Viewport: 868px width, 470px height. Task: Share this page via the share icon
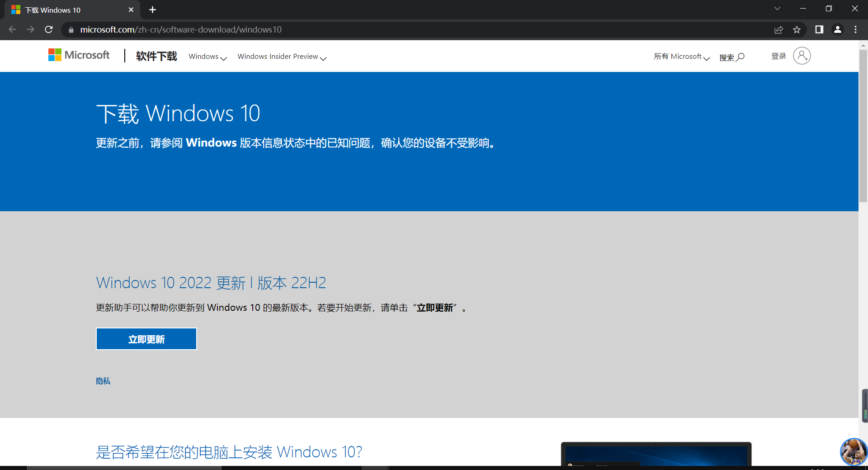(778, 30)
